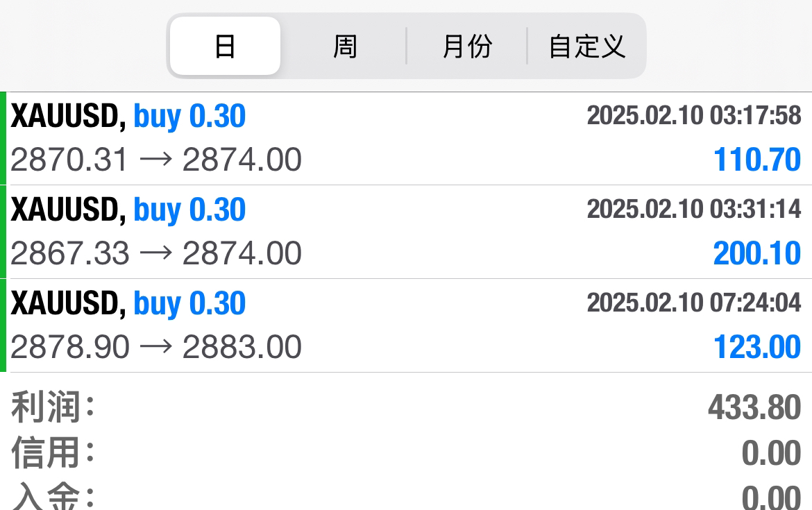Click timestamp 2025.02.10 03:31:14
Viewport: 812px width, 510px height.
(694, 209)
